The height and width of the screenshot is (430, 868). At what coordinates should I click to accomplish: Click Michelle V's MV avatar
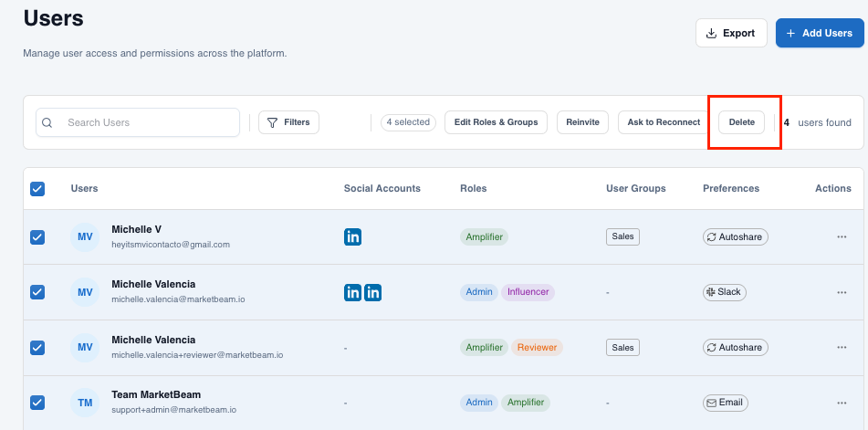pos(85,237)
